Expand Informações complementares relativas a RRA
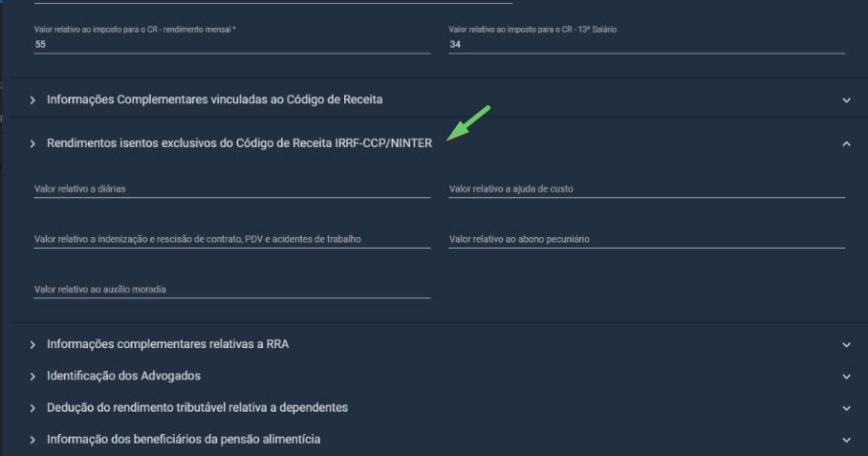The width and height of the screenshot is (868, 456). pyautogui.click(x=167, y=344)
